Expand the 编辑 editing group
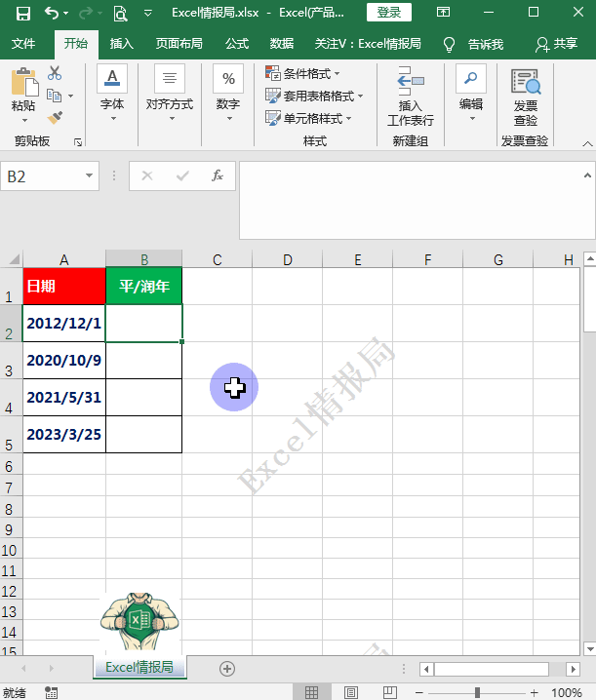This screenshot has width=596, height=700. click(x=471, y=93)
